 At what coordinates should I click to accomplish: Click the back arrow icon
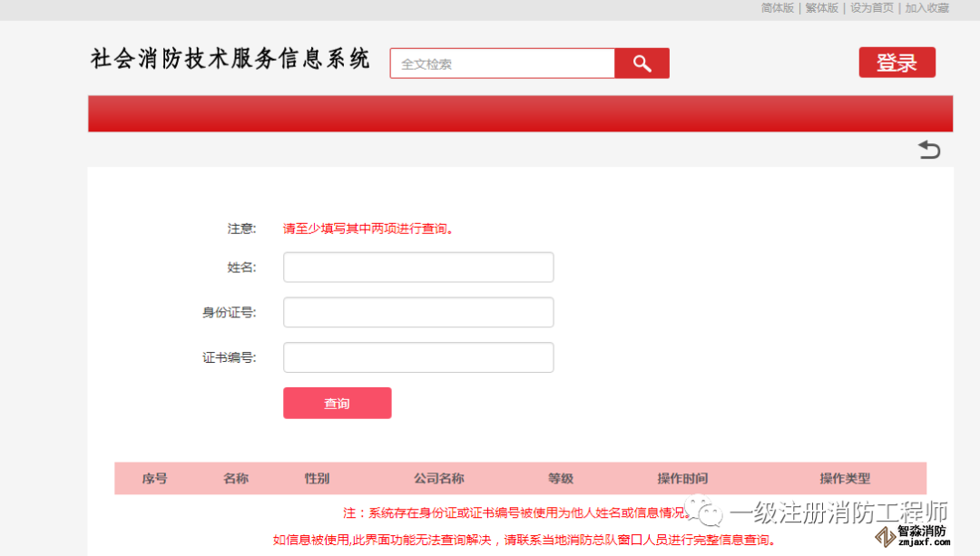pos(929,150)
